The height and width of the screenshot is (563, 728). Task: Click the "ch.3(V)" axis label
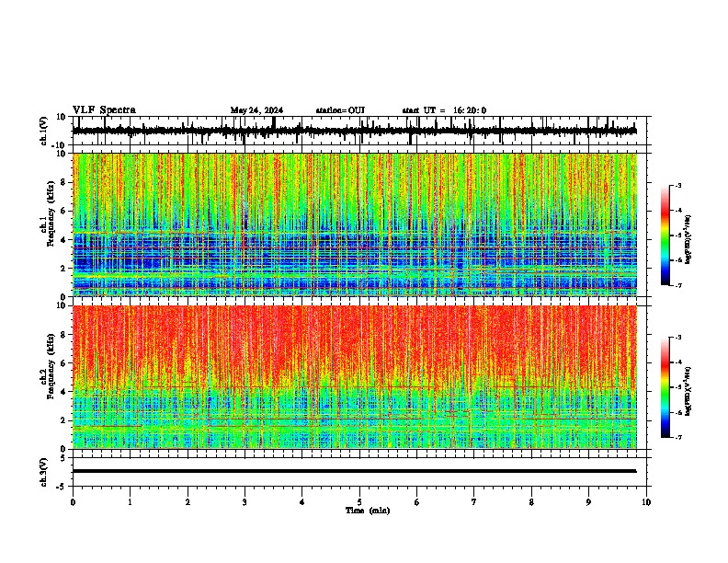coord(44,472)
